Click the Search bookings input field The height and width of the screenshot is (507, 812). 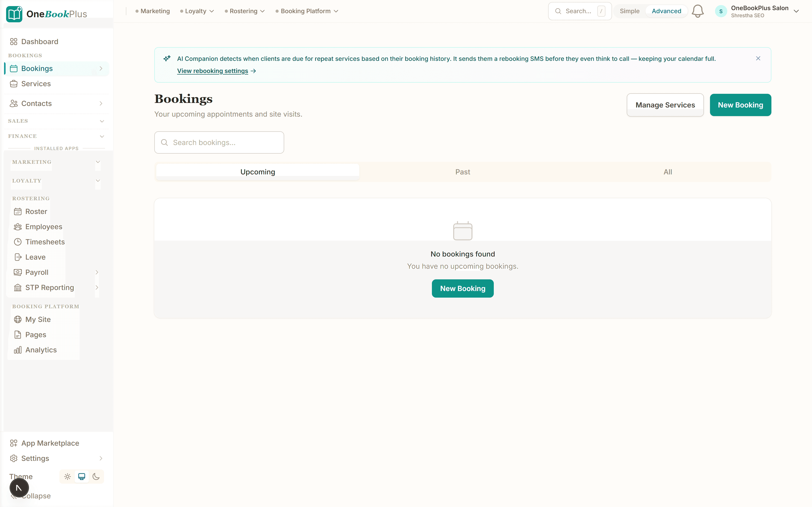(219, 142)
